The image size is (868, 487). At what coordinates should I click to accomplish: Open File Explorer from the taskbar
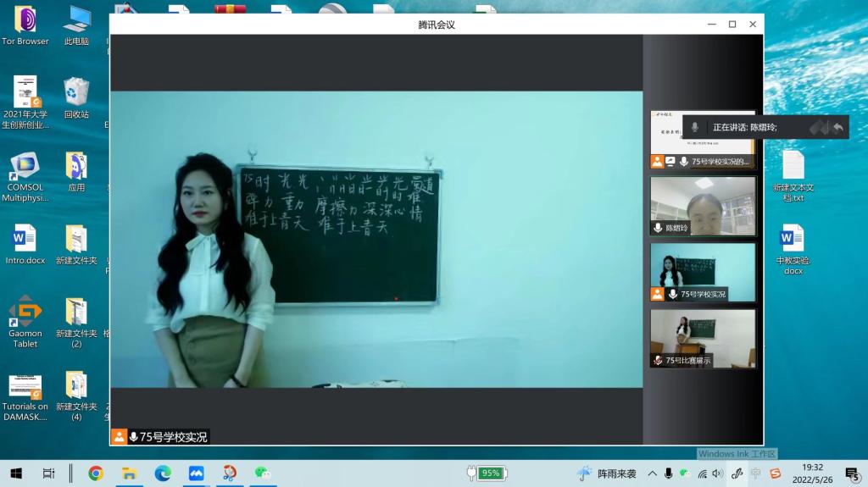click(130, 473)
